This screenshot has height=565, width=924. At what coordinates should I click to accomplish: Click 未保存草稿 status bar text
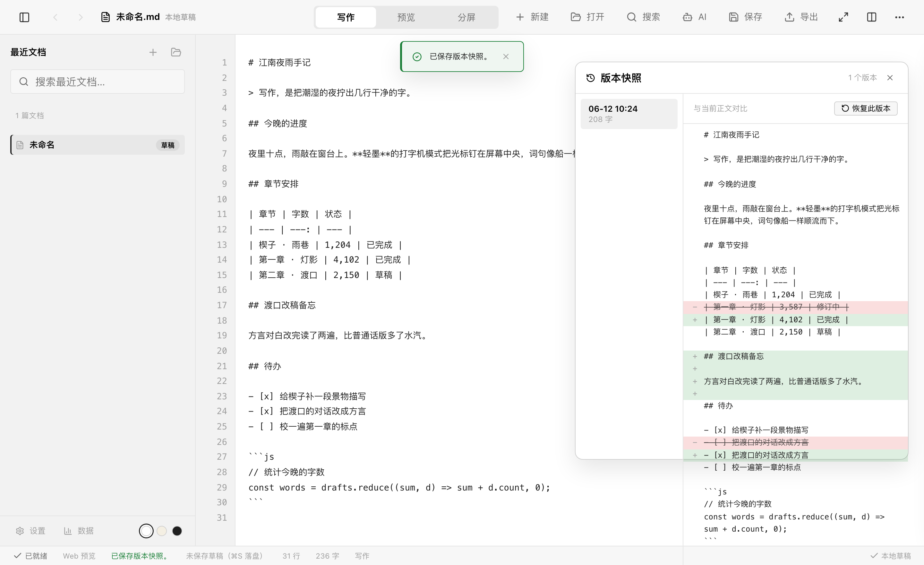tap(225, 556)
